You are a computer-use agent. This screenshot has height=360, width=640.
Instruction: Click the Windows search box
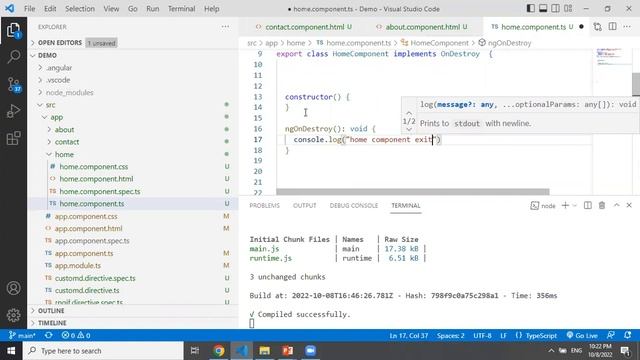103,351
